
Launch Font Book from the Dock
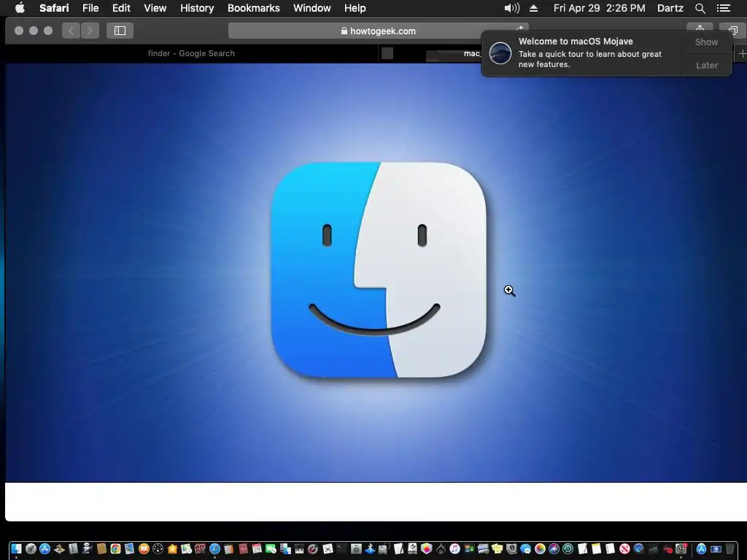click(x=73, y=548)
